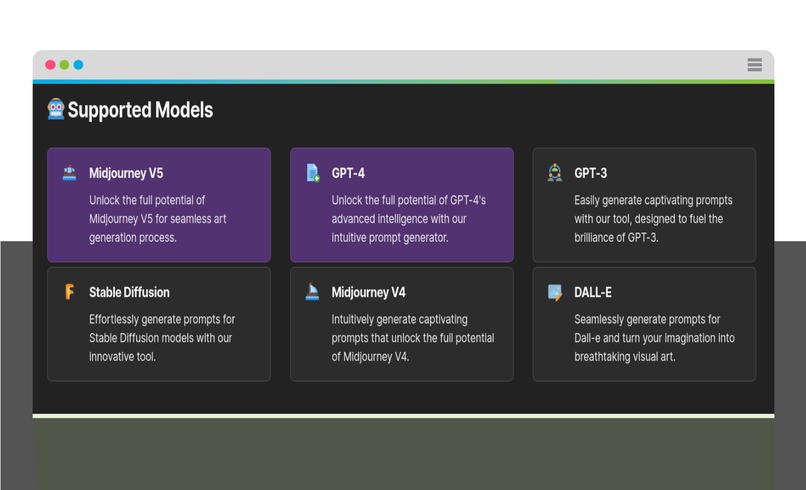Choose the DALL-E title
The height and width of the screenshot is (490, 806).
pyautogui.click(x=593, y=293)
